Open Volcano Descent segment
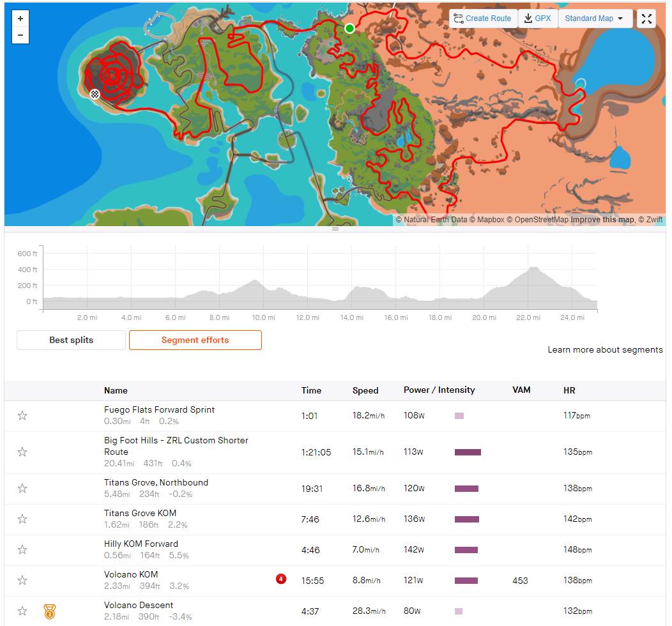The width and height of the screenshot is (672, 626). (x=139, y=605)
